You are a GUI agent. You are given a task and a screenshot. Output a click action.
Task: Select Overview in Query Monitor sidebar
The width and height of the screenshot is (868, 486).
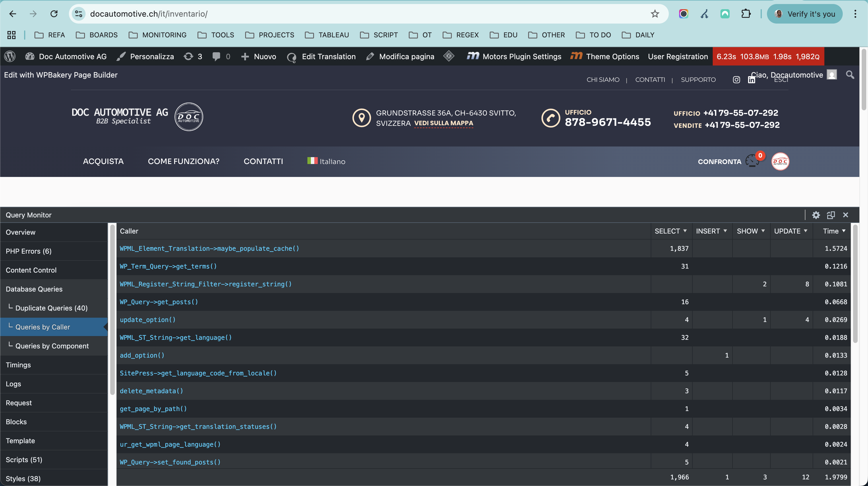click(54, 232)
